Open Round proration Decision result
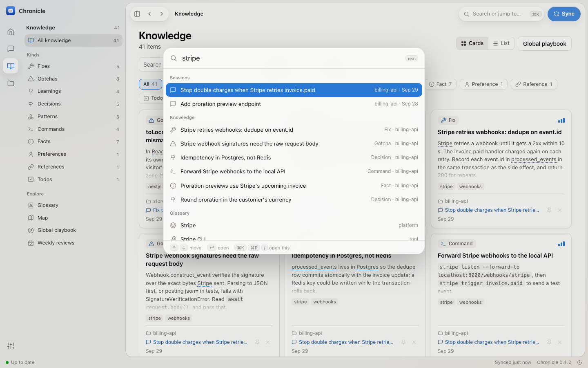 pos(294,200)
